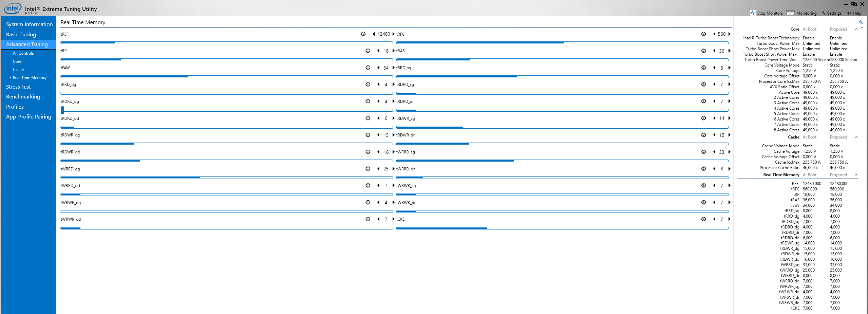
Task: Increase tREFI with the right arrow
Action: [393, 34]
